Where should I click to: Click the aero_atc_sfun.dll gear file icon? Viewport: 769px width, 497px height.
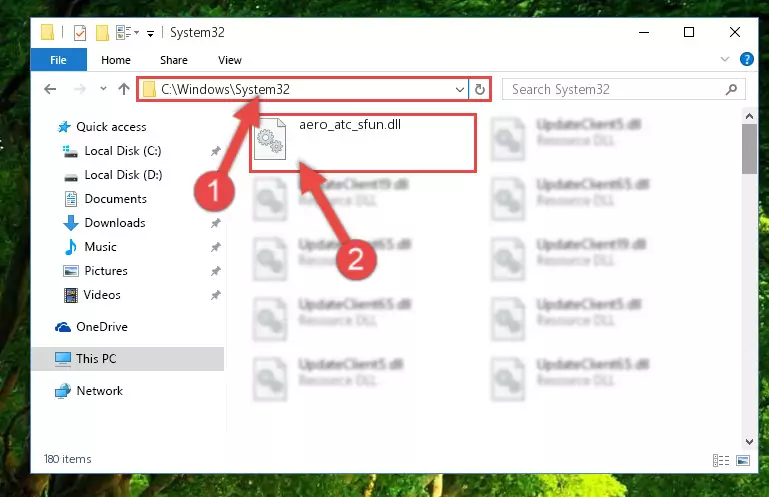point(270,139)
